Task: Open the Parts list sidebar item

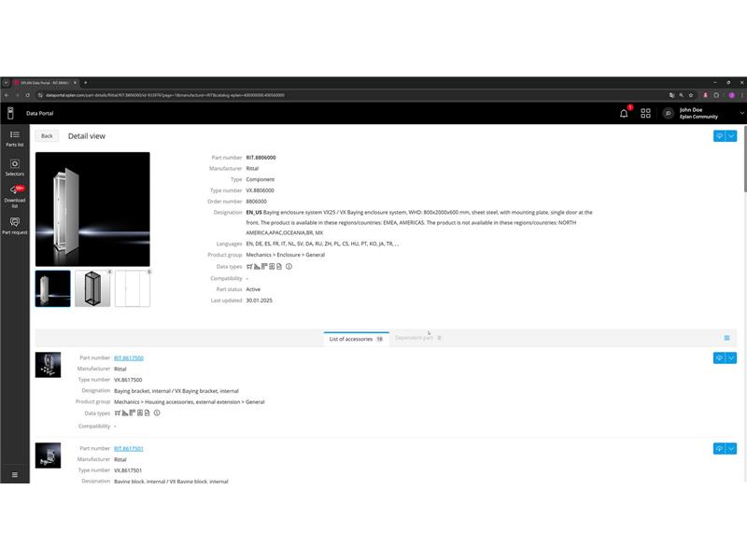Action: point(15,138)
